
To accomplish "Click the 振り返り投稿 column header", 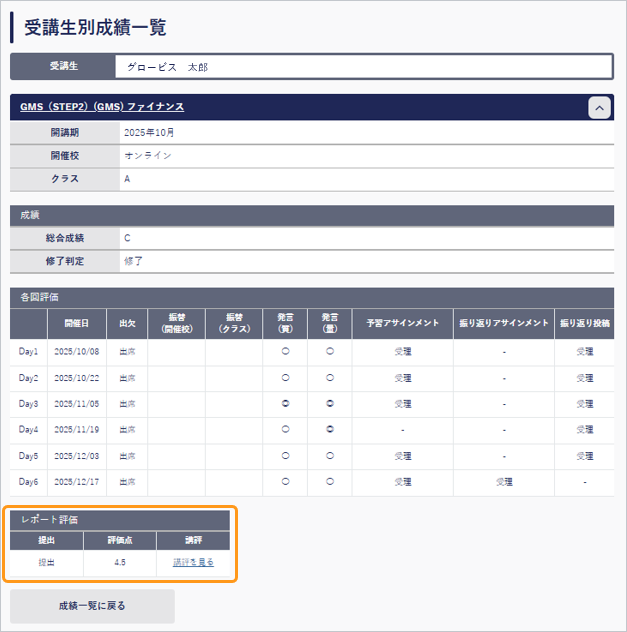I will coord(584,323).
